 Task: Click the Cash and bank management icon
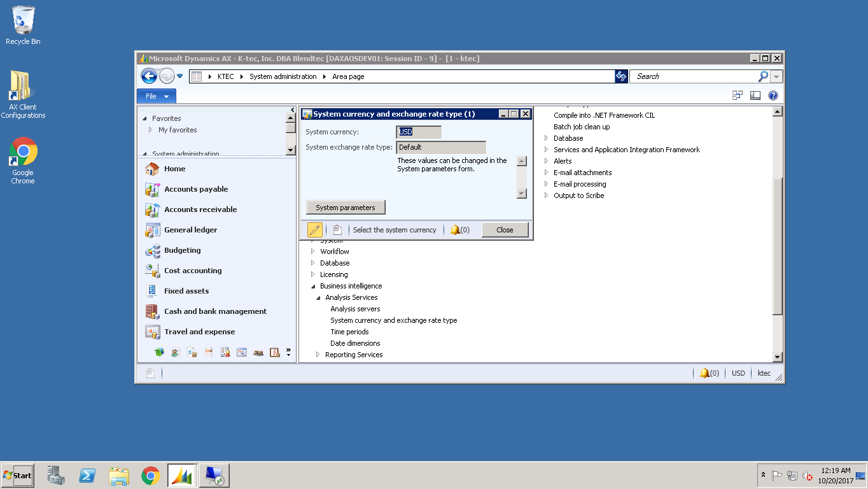152,311
